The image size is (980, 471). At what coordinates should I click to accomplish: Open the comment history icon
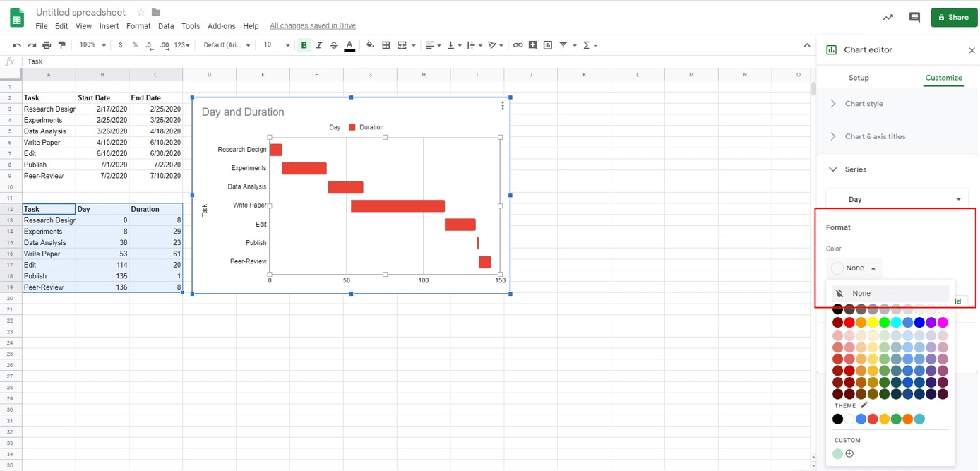[x=914, y=17]
